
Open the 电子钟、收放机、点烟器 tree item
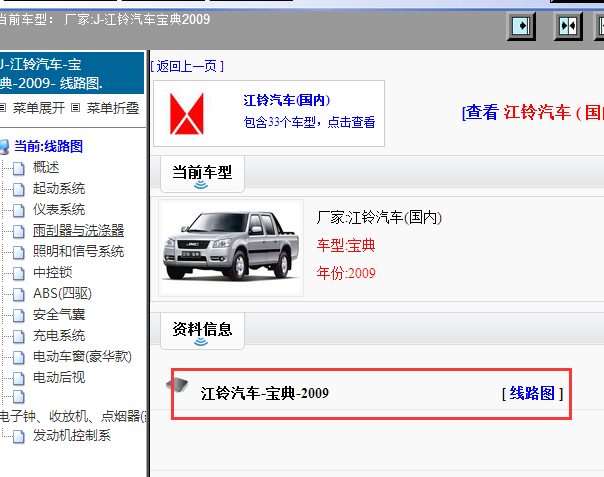pos(73,417)
